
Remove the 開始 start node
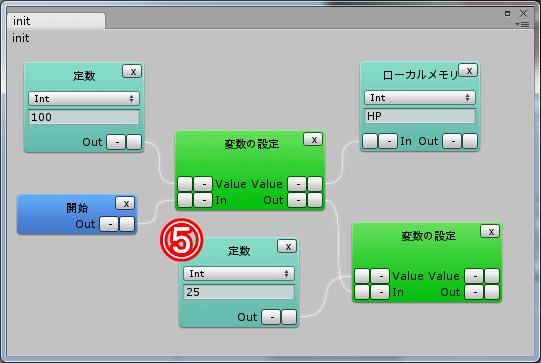125,204
